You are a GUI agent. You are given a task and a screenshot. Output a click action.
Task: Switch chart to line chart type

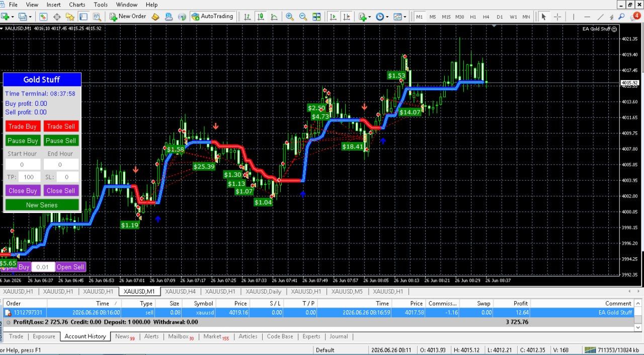pyautogui.click(x=273, y=17)
